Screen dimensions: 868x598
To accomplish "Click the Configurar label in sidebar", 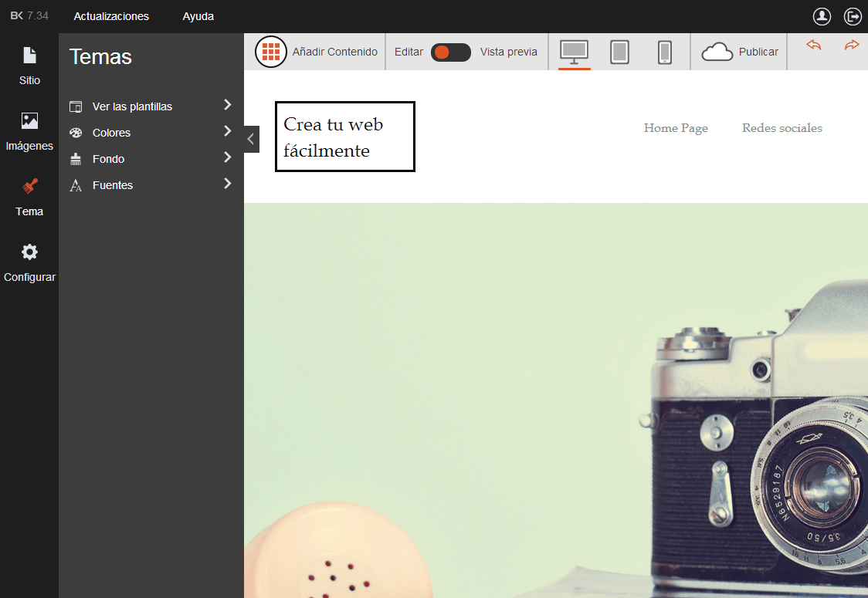I will [29, 277].
